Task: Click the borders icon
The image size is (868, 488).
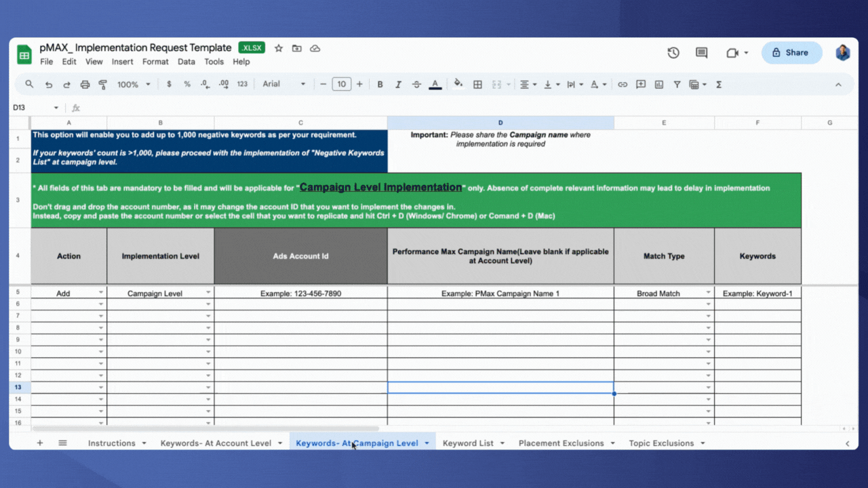Action: [x=477, y=85]
